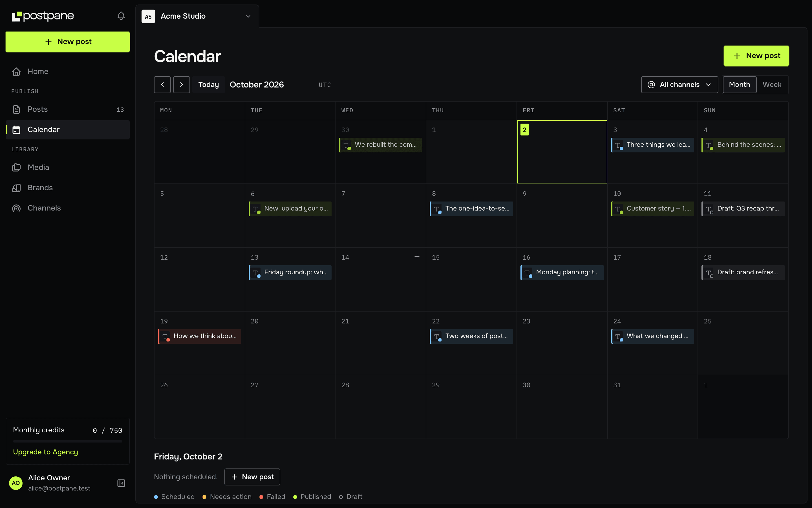Open Brands page
812x508 pixels.
[68, 188]
